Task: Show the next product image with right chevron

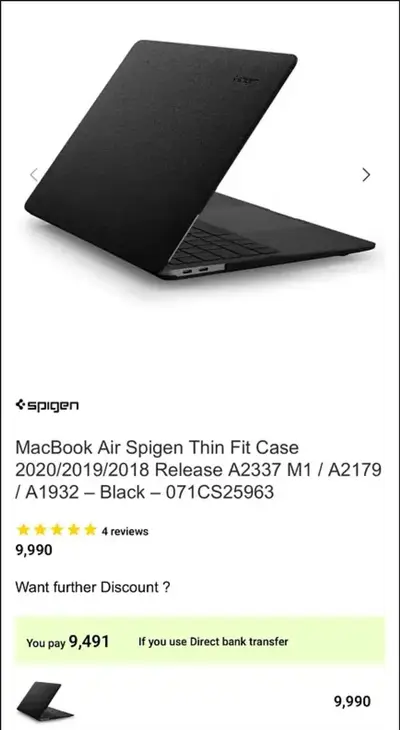Action: (366, 175)
